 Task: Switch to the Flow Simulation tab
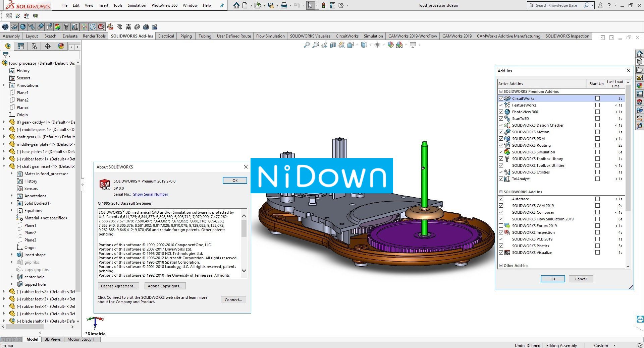point(270,36)
